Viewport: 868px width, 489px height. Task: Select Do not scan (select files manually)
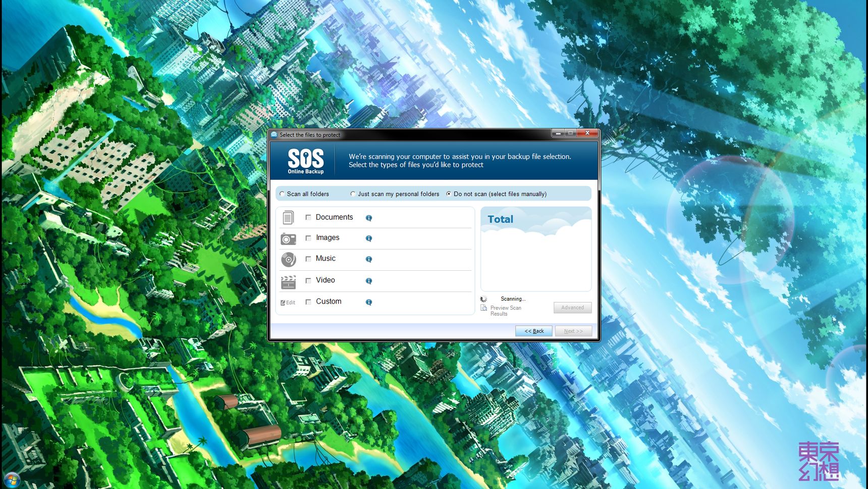[x=449, y=194]
